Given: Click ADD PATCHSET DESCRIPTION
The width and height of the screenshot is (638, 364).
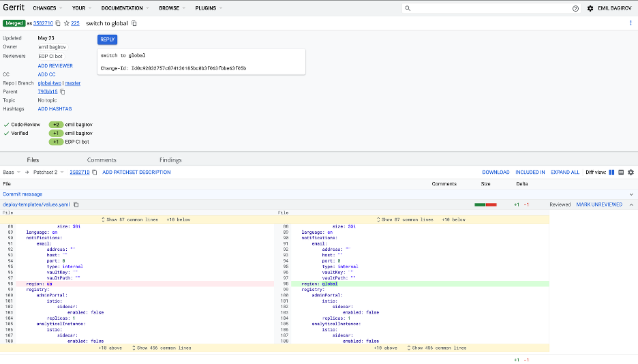Looking at the screenshot, I should 136,172.
